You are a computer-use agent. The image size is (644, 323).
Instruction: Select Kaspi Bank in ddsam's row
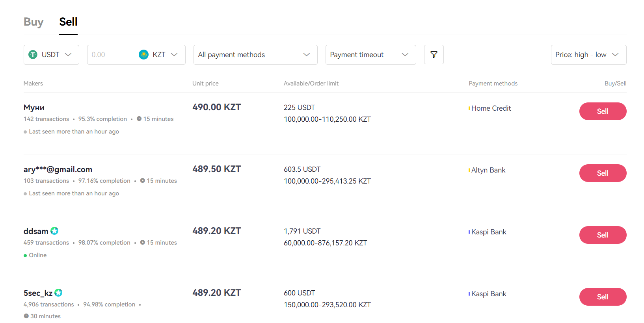click(x=489, y=232)
